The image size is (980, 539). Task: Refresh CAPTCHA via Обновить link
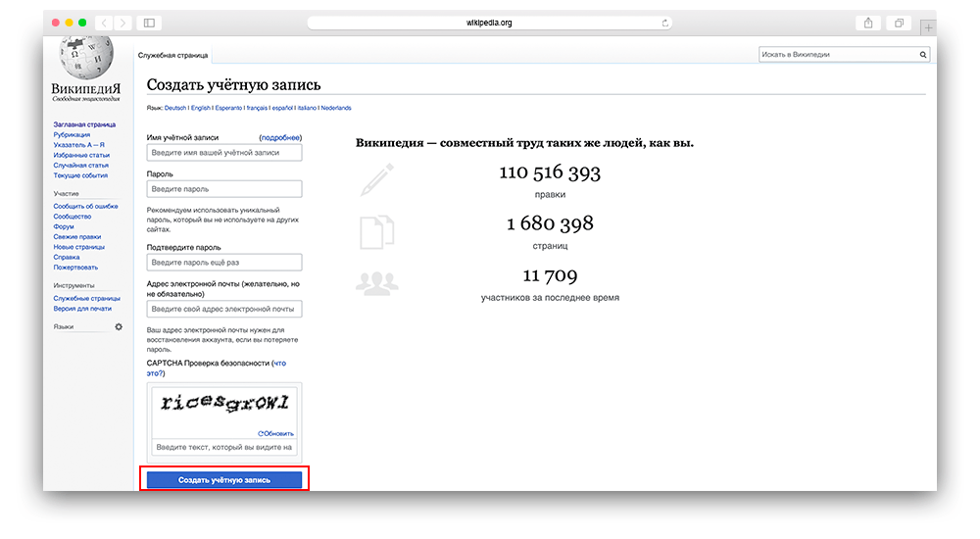[275, 433]
